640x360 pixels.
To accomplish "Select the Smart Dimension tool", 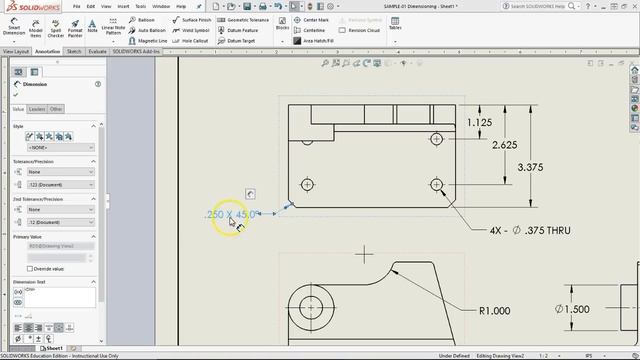I will [x=14, y=27].
